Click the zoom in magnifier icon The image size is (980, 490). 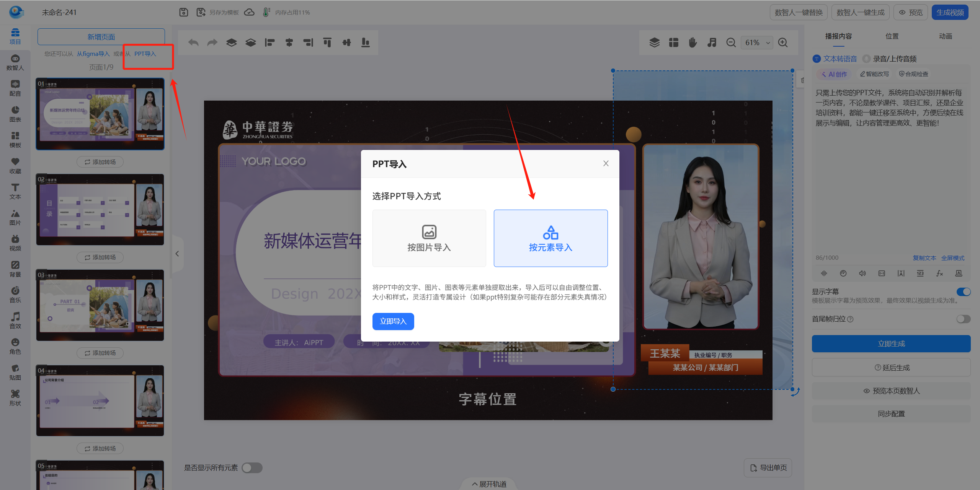783,42
